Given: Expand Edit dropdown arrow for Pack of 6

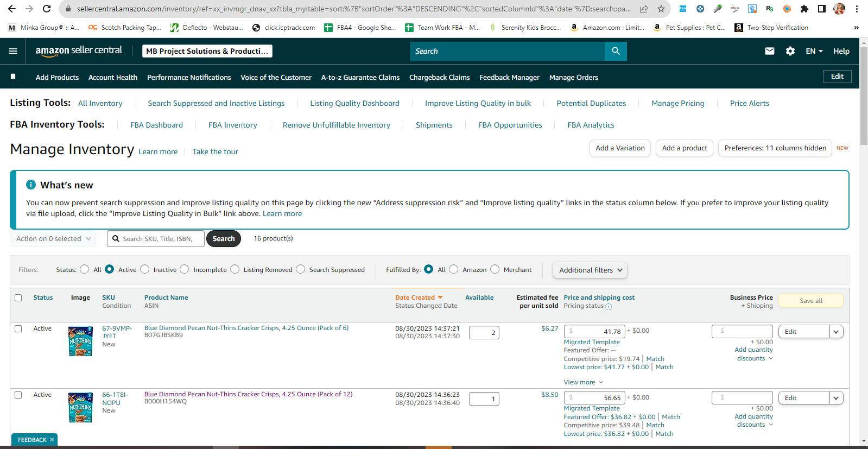Looking at the screenshot, I should pos(837,332).
